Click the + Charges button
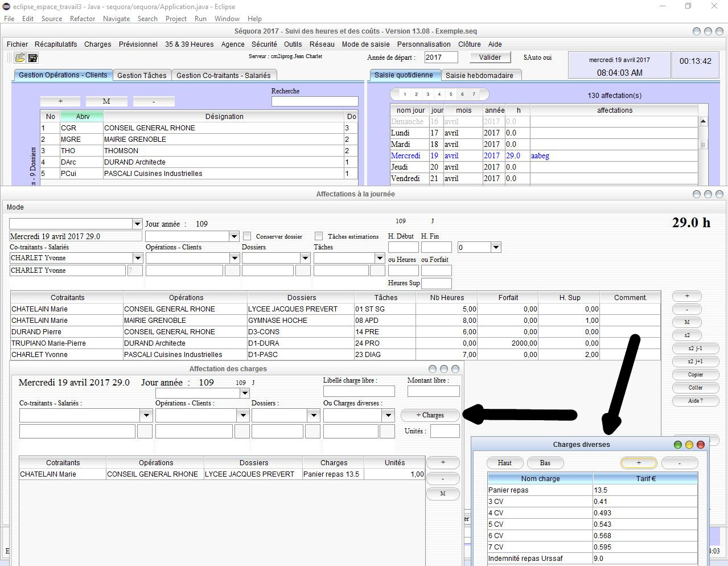 point(430,415)
